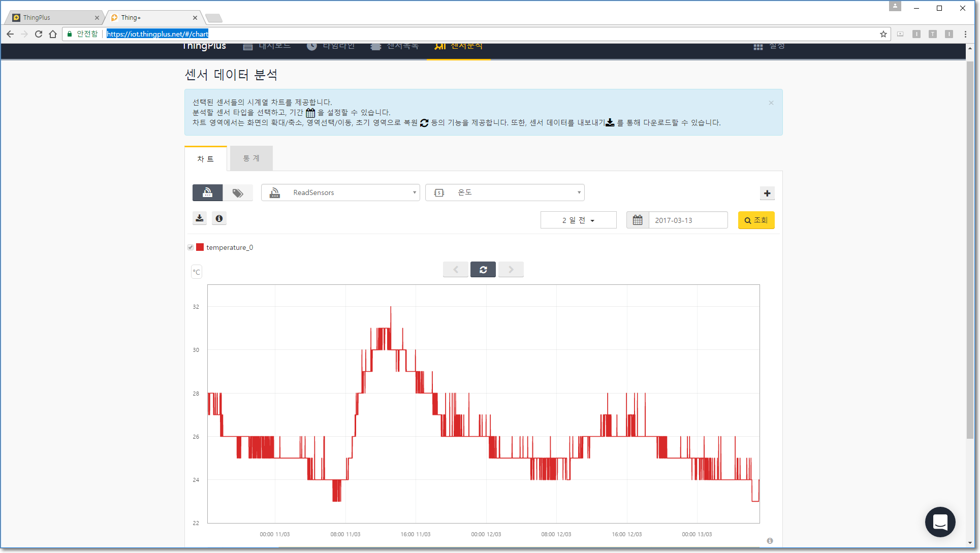Switch to the tag filter mode icon

238,192
